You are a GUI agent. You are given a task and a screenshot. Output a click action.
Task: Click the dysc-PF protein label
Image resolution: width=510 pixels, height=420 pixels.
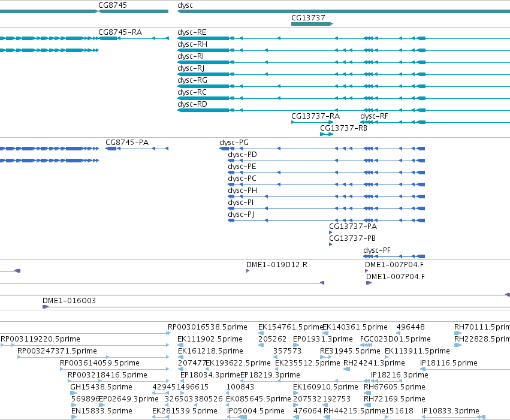pos(376,250)
